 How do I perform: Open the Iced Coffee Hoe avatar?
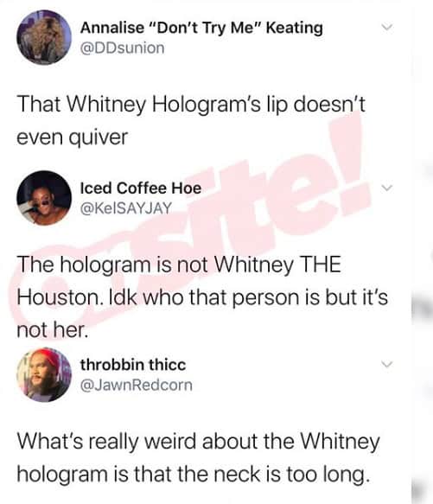coord(44,198)
